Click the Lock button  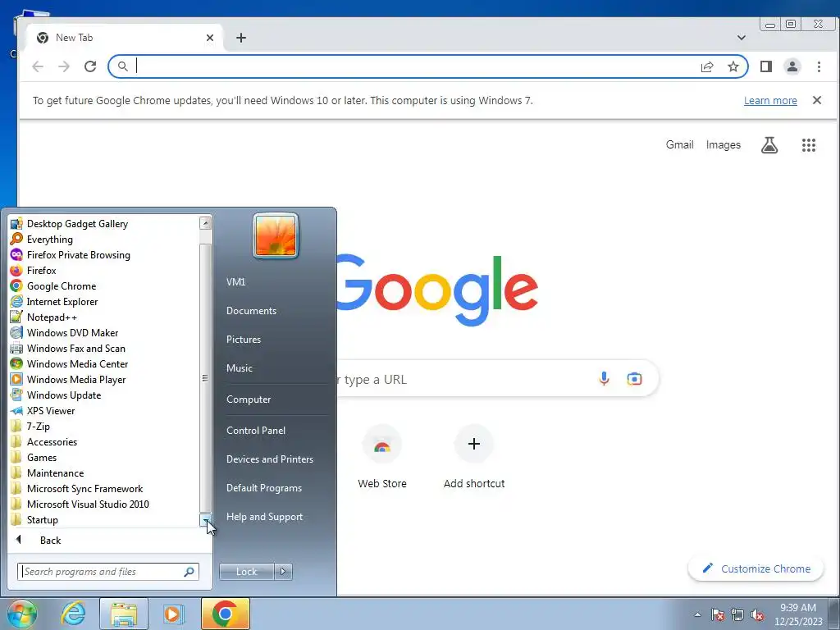click(x=246, y=572)
